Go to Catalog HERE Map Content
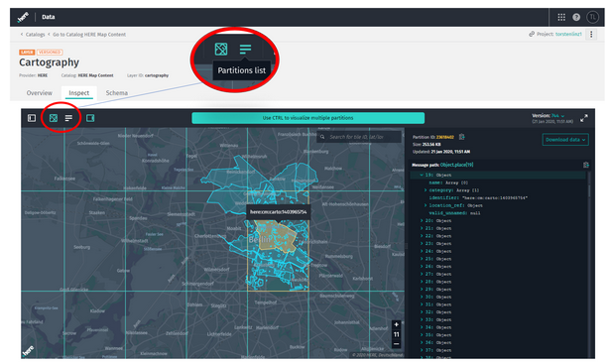The width and height of the screenshot is (611, 364). (89, 35)
